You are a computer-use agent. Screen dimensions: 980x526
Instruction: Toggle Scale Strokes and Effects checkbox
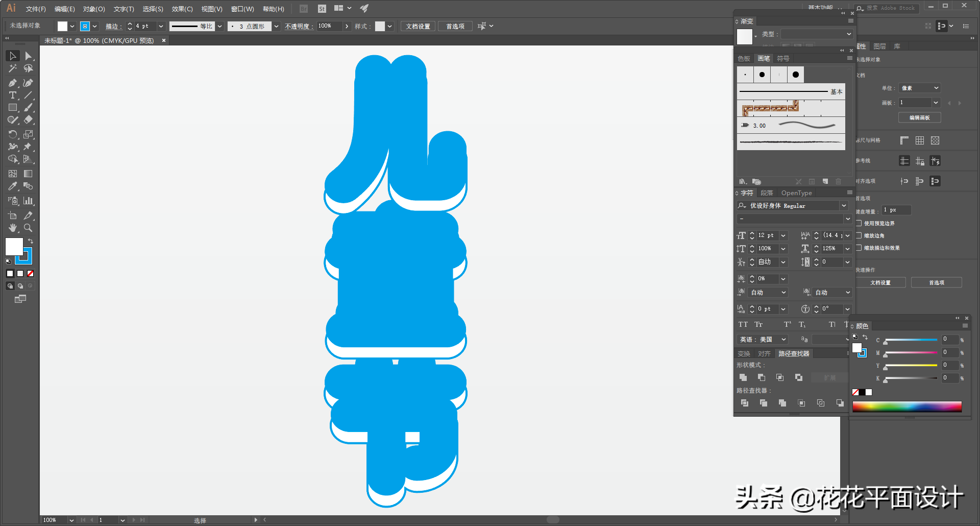point(859,248)
